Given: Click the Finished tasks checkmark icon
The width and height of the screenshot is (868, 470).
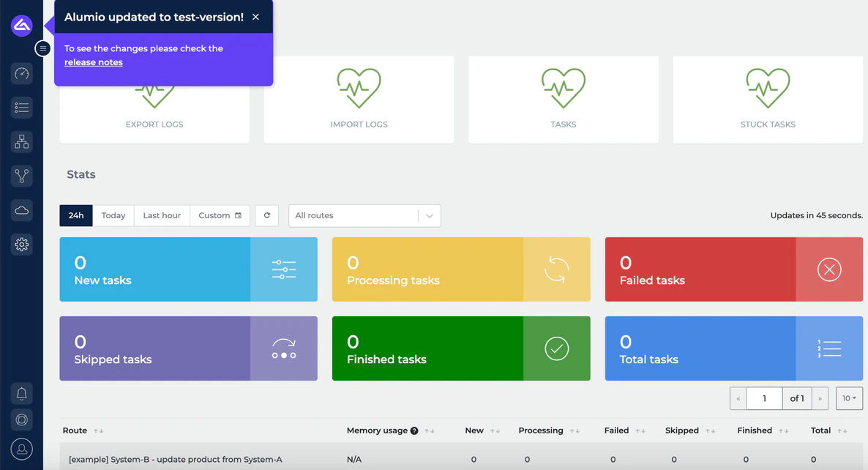Looking at the screenshot, I should coord(557,348).
